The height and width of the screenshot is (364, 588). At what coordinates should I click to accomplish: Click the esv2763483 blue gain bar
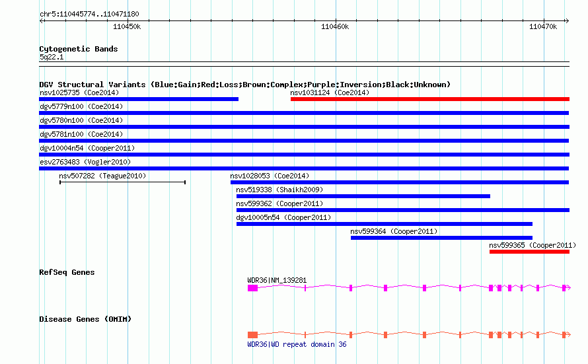coord(304,168)
